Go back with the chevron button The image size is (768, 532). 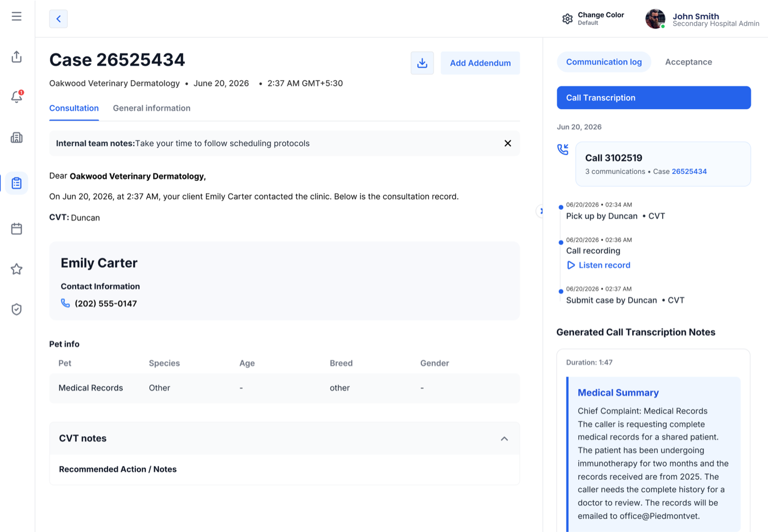pos(59,19)
